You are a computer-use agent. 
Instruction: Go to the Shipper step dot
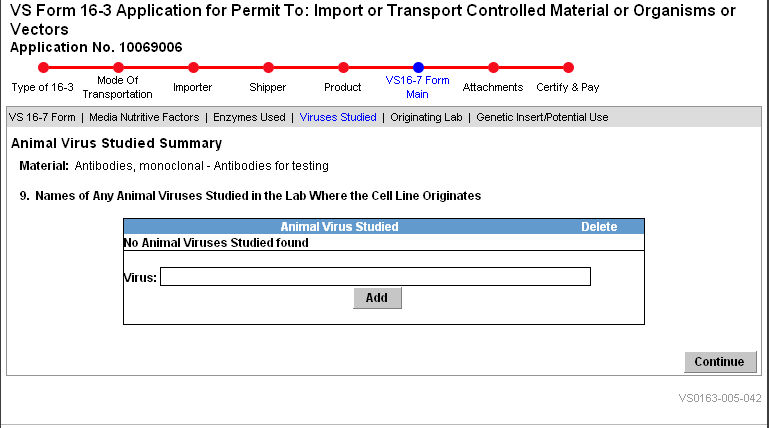coord(268,68)
